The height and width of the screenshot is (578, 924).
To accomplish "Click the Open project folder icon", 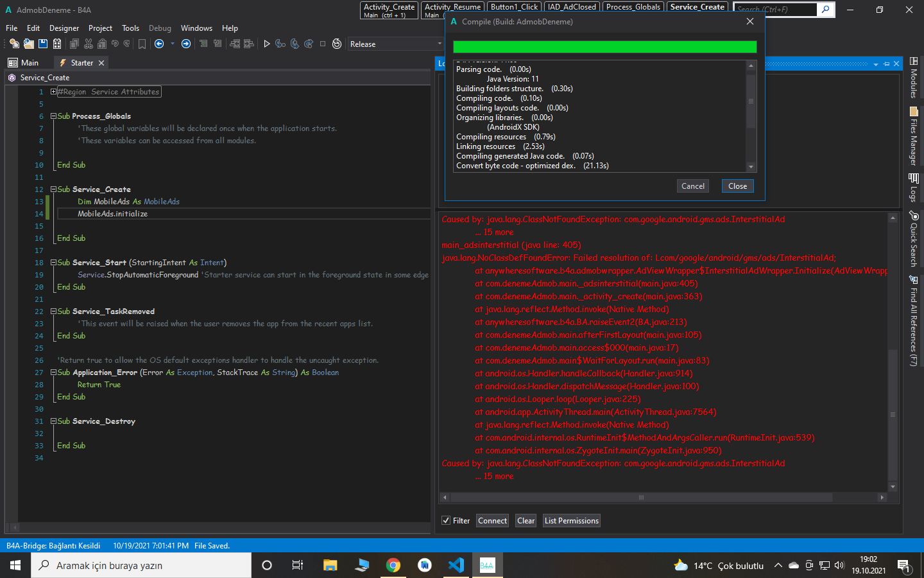I will click(29, 44).
